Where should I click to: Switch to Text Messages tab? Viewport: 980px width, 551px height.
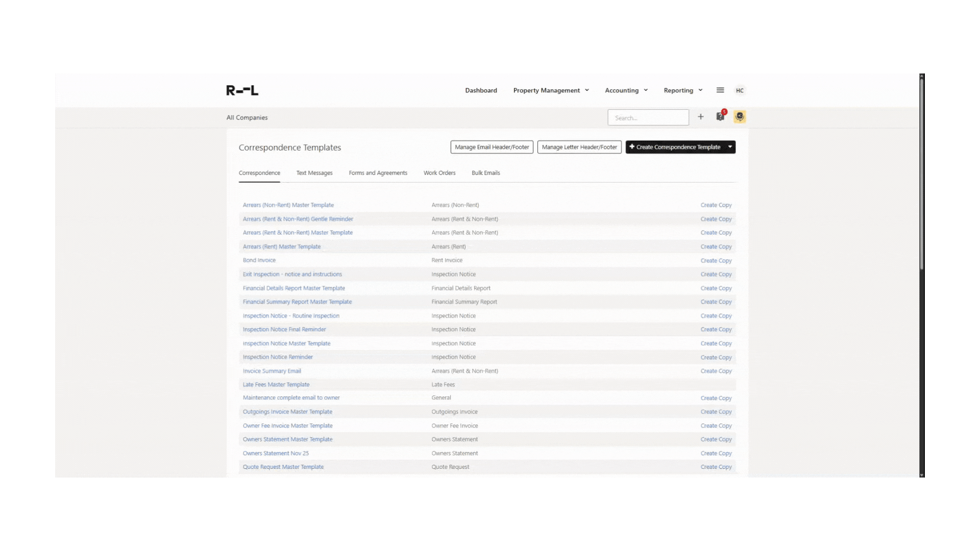click(x=314, y=173)
